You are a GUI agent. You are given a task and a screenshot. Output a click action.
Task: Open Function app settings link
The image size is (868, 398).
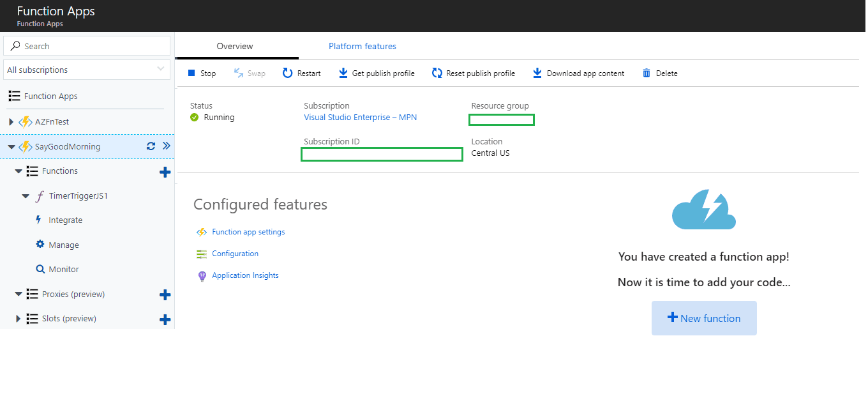pos(248,232)
